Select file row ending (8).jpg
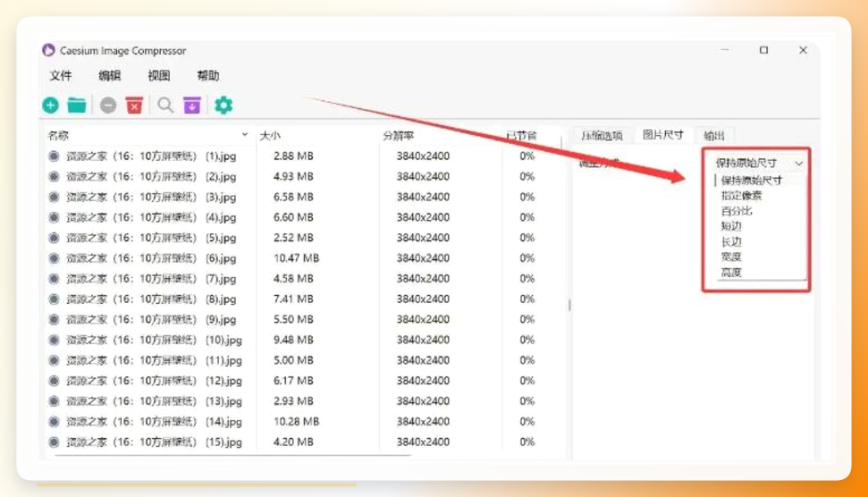This screenshot has width=868, height=497. (x=304, y=299)
